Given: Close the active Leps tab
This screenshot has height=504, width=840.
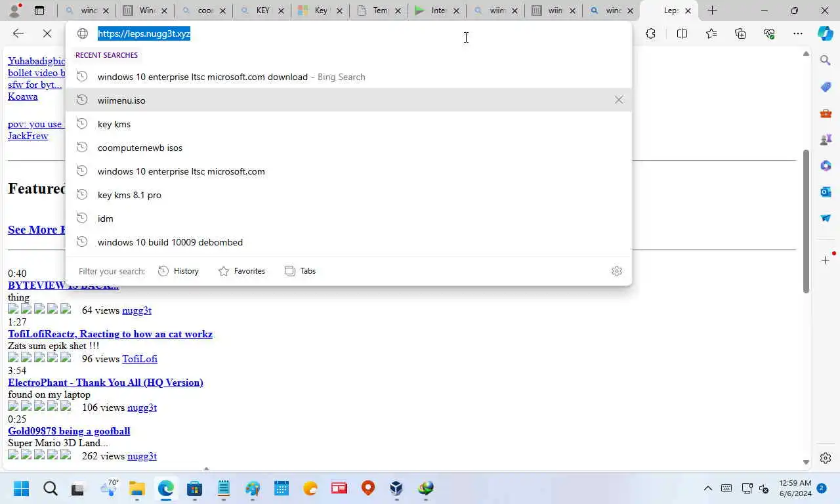Looking at the screenshot, I should click(688, 10).
